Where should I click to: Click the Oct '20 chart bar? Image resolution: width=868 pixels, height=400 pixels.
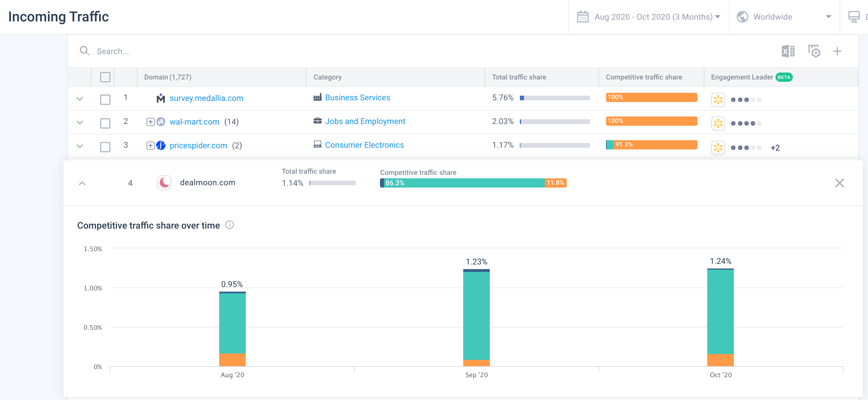(721, 317)
